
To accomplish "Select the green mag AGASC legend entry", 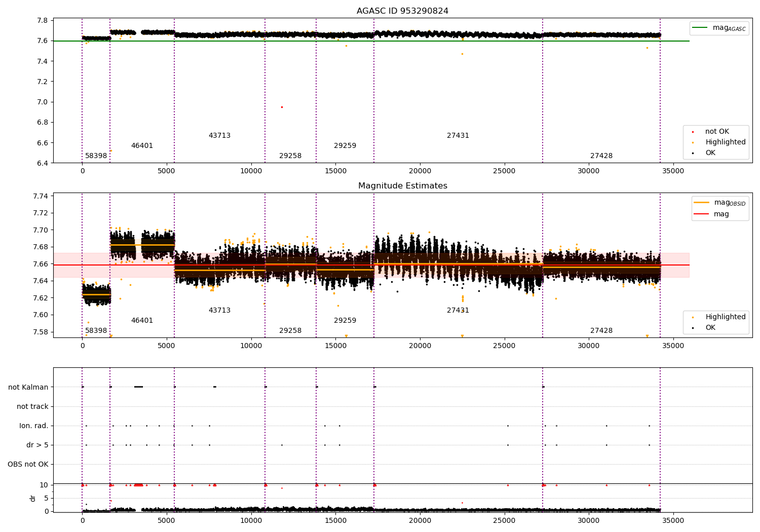I will pyautogui.click(x=719, y=28).
